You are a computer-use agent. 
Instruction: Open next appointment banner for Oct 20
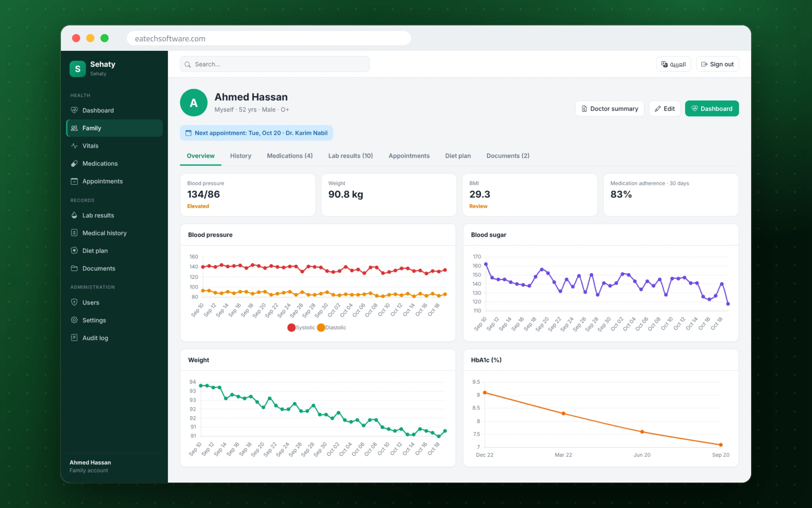[256, 133]
